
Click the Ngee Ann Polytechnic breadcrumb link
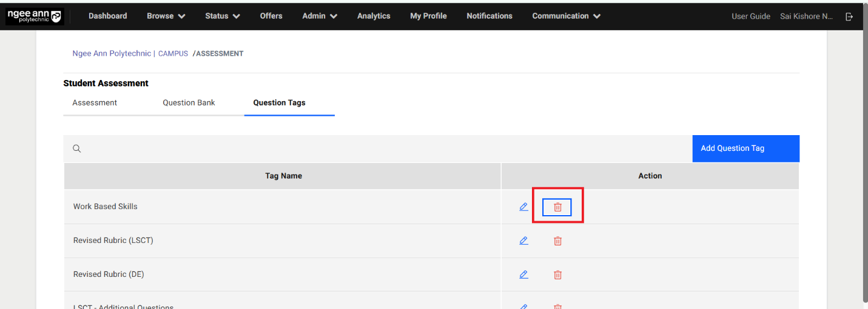point(112,53)
